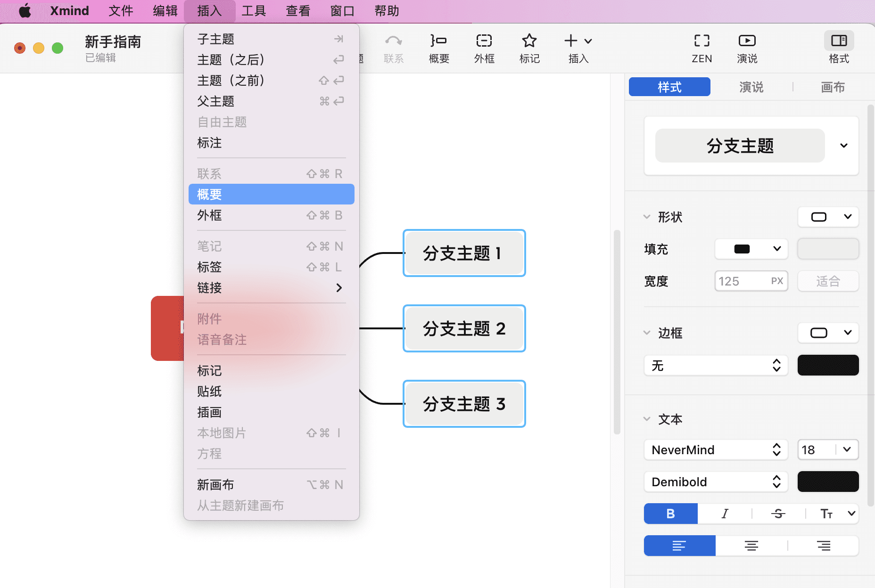Switch to the 画布 tab
Screen dimensions: 875x588
[x=832, y=87]
